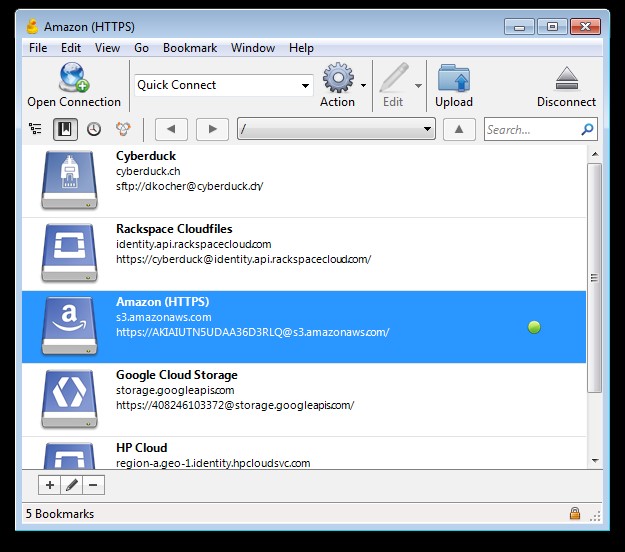625x552 pixels.
Task: Open the Action gear menu
Action: pos(338,78)
